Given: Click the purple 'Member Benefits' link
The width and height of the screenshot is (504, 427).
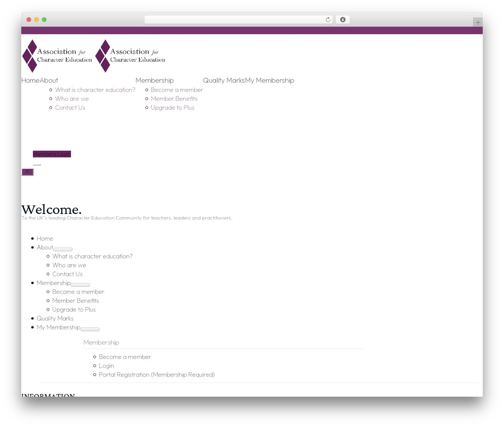Looking at the screenshot, I should coord(174,99).
